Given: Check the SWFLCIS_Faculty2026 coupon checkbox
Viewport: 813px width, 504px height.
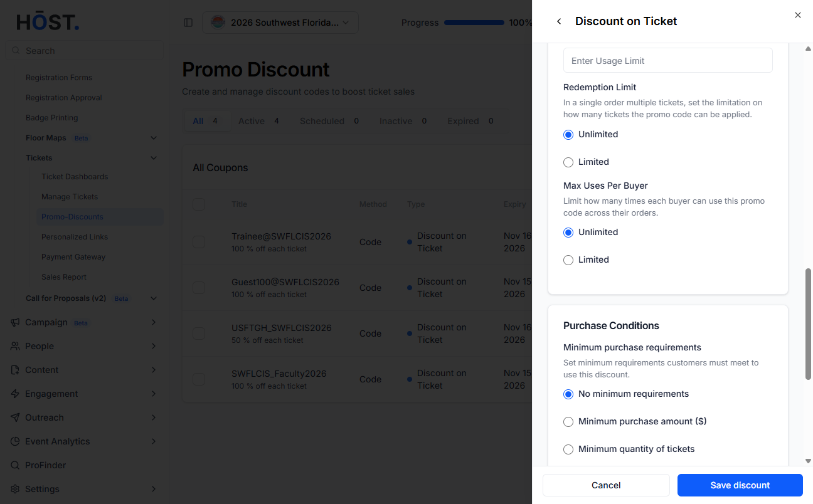Looking at the screenshot, I should pos(199,379).
